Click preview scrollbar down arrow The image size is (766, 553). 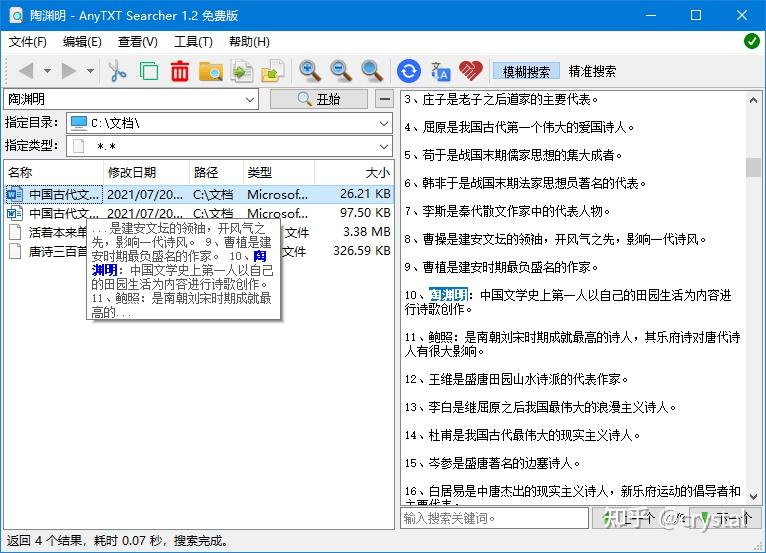tap(753, 496)
